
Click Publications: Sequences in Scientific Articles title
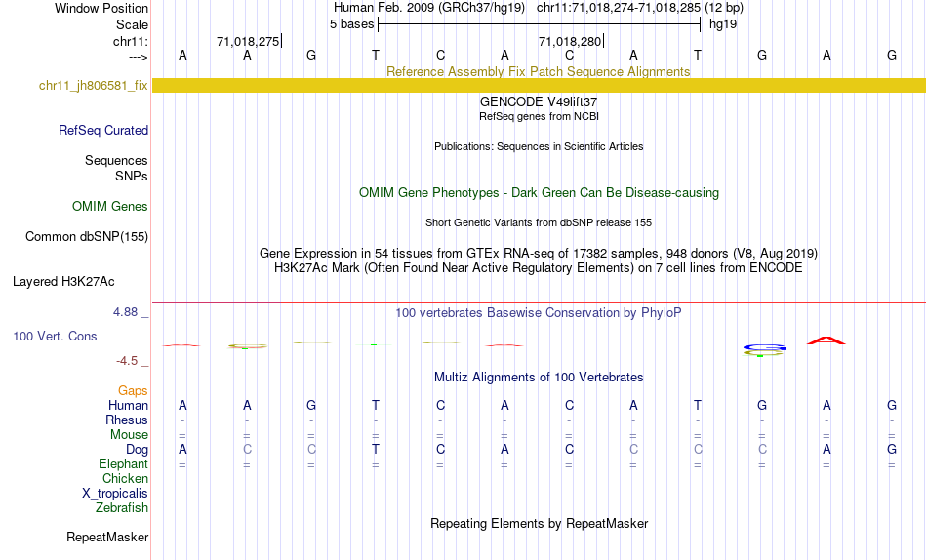[539, 146]
